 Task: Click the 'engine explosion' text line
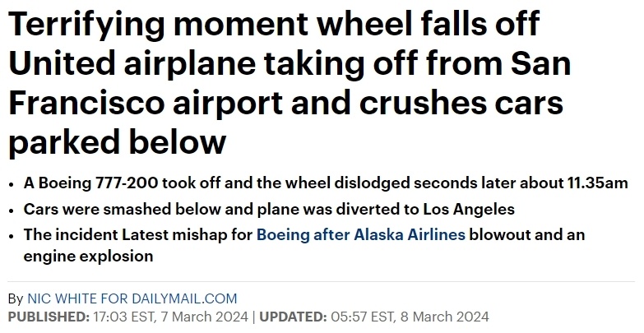pos(88,257)
